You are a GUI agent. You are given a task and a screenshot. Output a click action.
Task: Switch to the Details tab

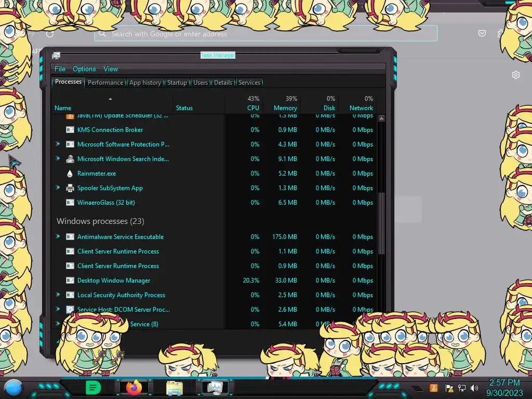pyautogui.click(x=223, y=83)
